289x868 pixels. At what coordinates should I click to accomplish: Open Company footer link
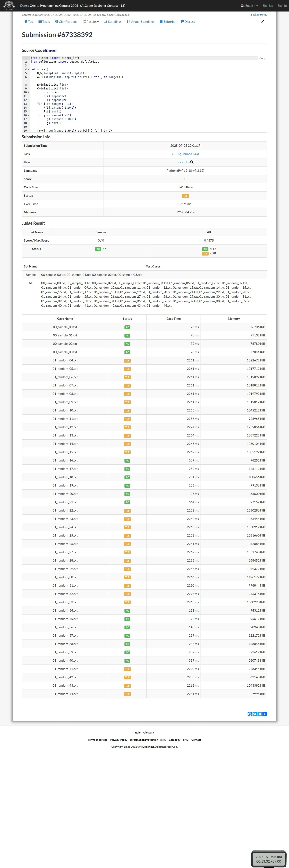(x=175, y=740)
